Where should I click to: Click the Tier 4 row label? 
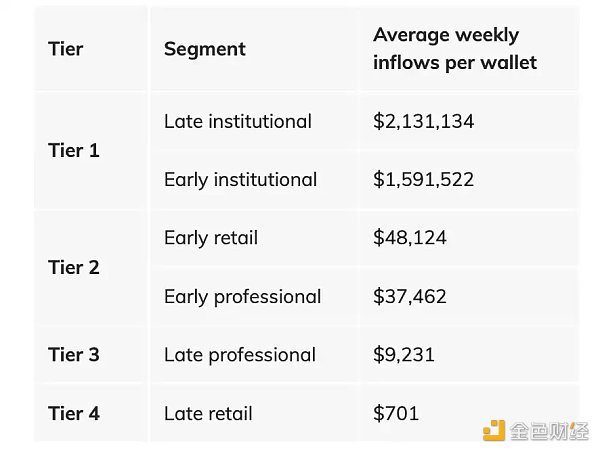[x=74, y=413]
